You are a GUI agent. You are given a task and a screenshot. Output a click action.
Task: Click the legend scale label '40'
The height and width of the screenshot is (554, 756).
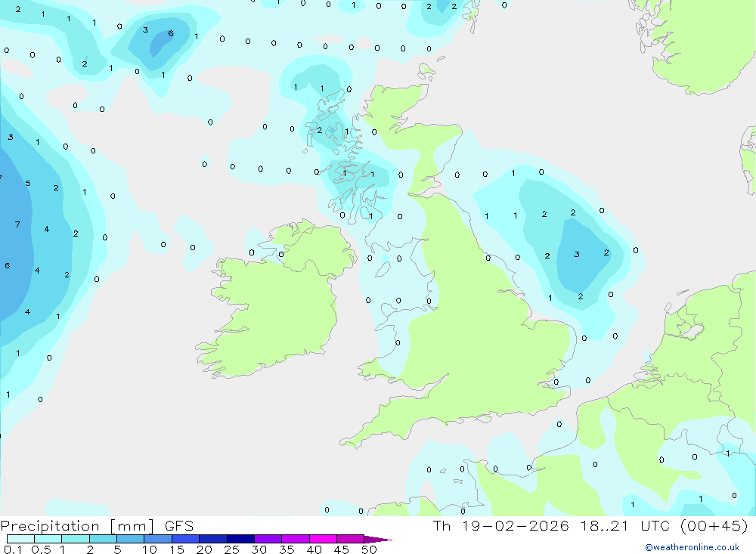click(x=314, y=549)
